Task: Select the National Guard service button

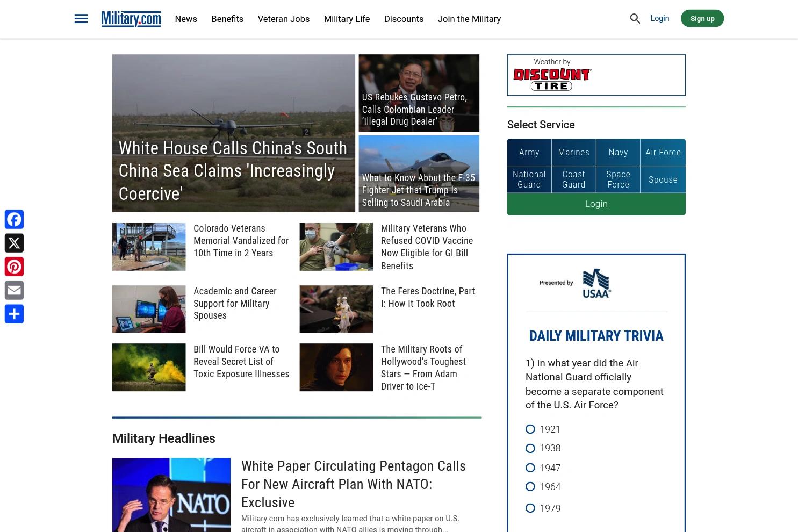Action: (529, 179)
